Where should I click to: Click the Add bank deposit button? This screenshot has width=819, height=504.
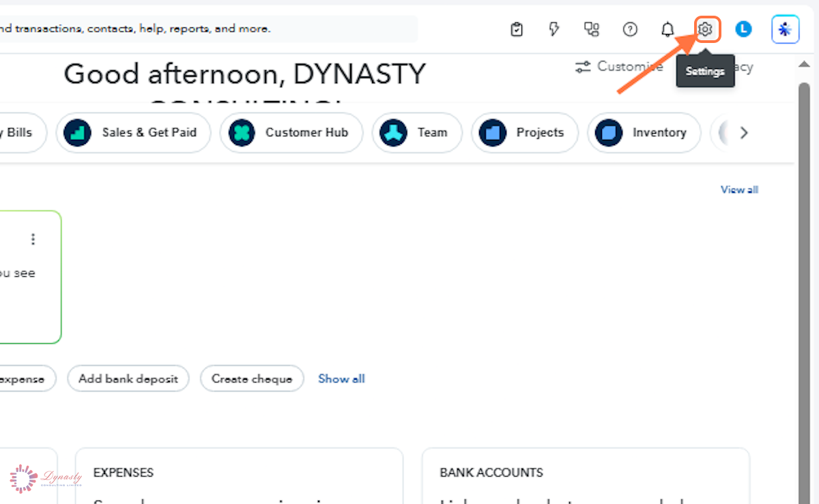(128, 379)
